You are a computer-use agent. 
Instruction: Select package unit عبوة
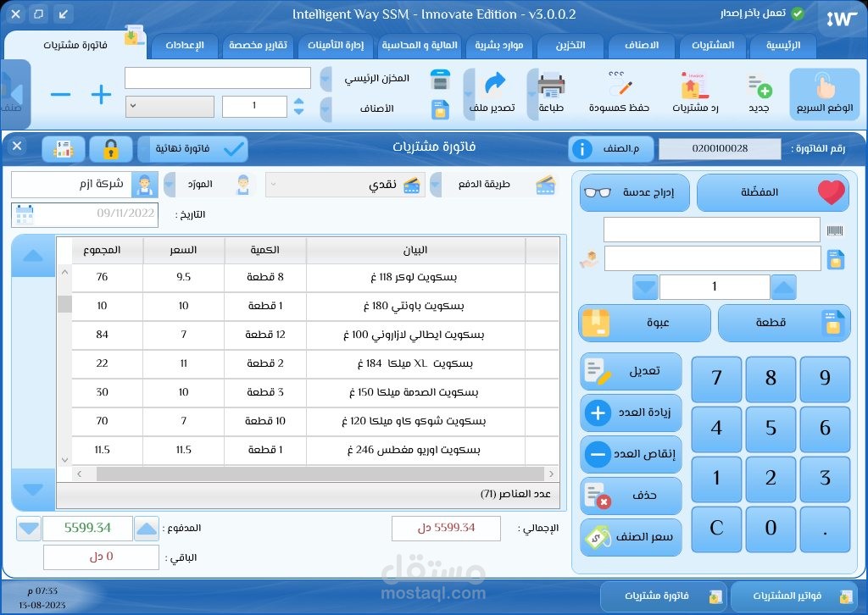[644, 323]
